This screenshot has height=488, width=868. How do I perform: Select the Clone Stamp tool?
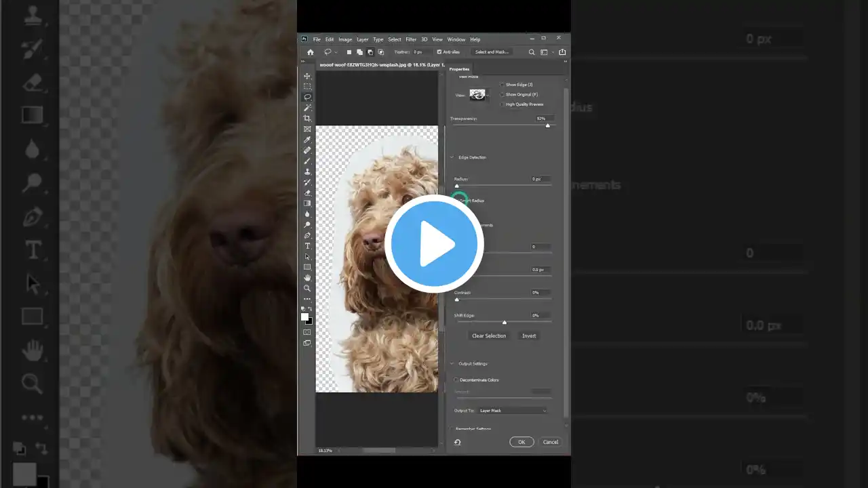(x=307, y=171)
